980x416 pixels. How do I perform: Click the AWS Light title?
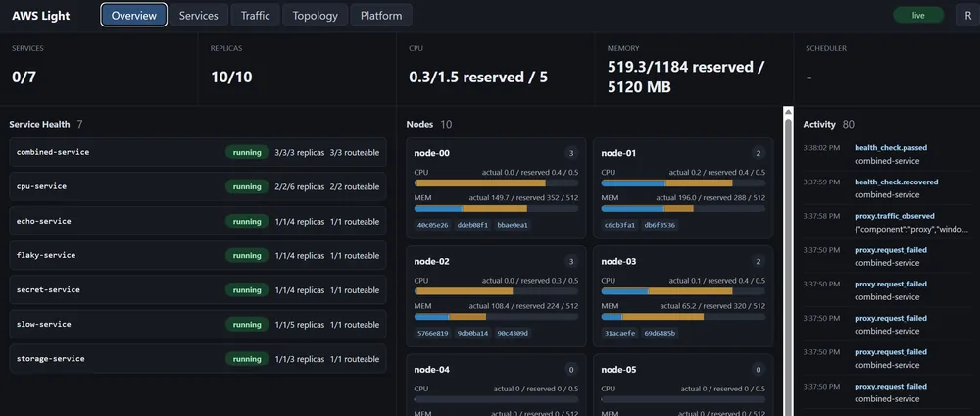tap(40, 16)
